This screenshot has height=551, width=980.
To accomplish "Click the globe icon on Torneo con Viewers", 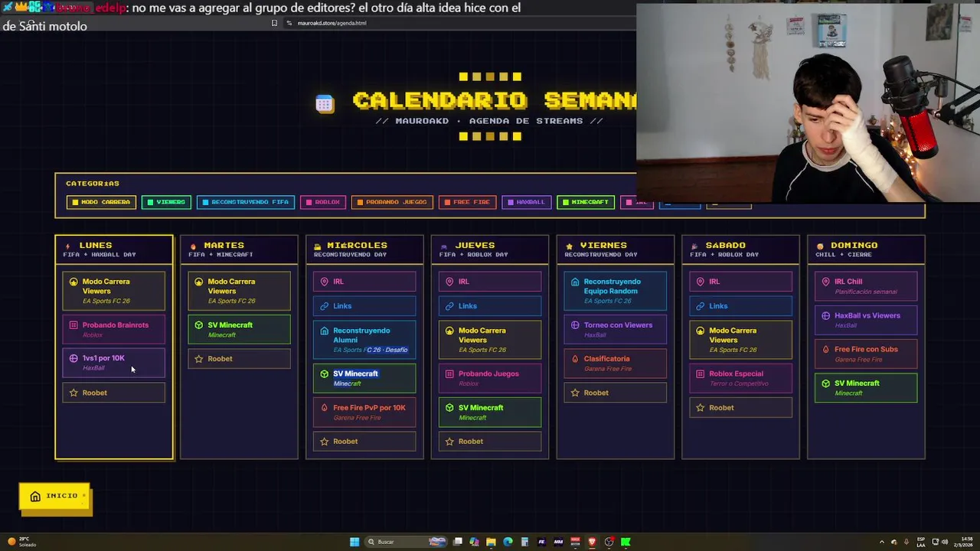I will [x=575, y=325].
